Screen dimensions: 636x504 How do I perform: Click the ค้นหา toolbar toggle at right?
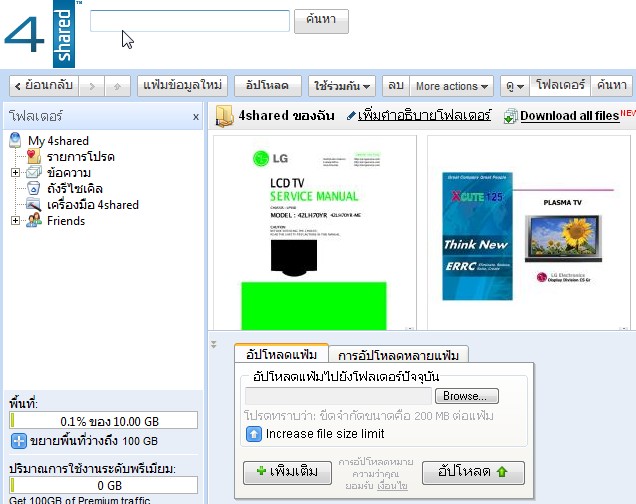[x=612, y=86]
